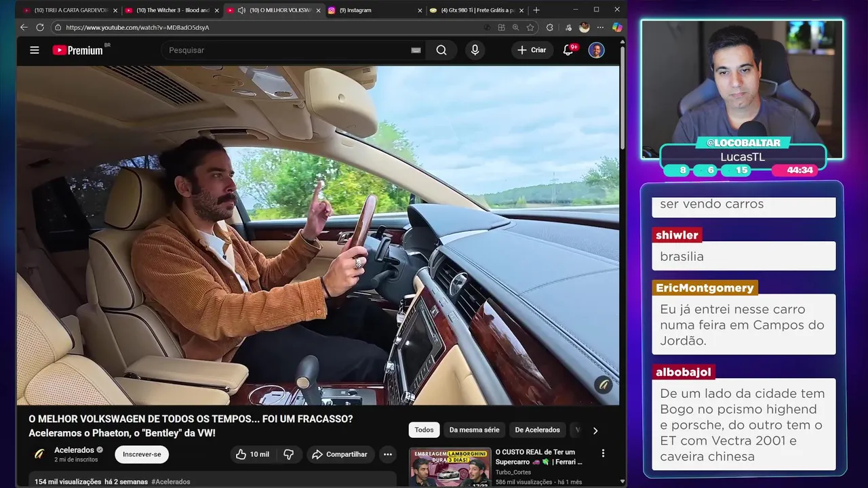Click the @LOCOBALTAR label under webcam
The height and width of the screenshot is (488, 868).
coord(743,143)
